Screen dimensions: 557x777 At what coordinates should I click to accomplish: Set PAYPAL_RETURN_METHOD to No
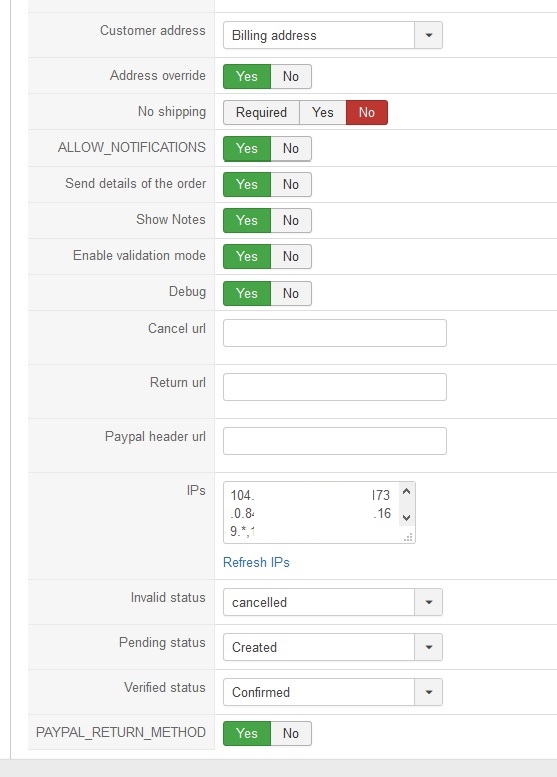click(291, 733)
